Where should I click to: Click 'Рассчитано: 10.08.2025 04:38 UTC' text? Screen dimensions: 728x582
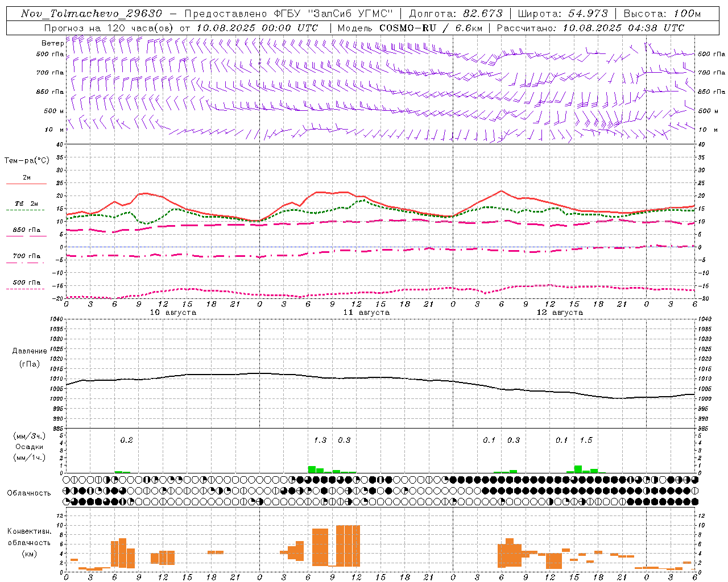point(590,28)
